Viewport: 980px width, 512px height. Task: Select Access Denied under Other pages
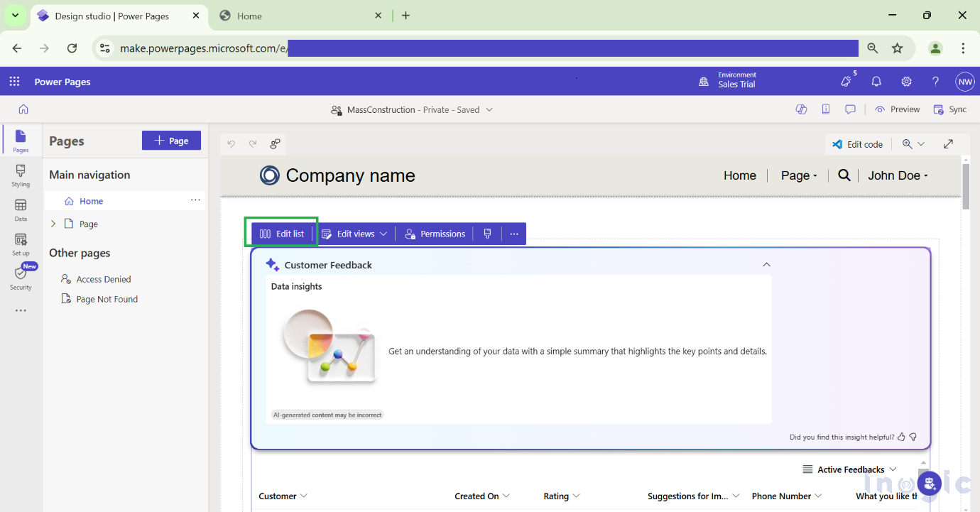tap(104, 279)
